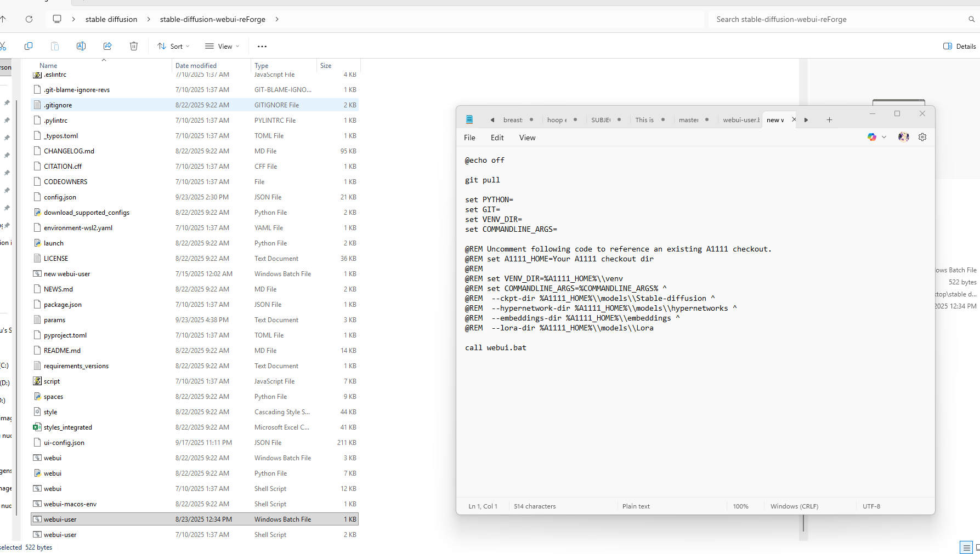Viewport: 980px width, 554px height.
Task: Click the This PC monitor icon in address bar
Action: (x=57, y=19)
